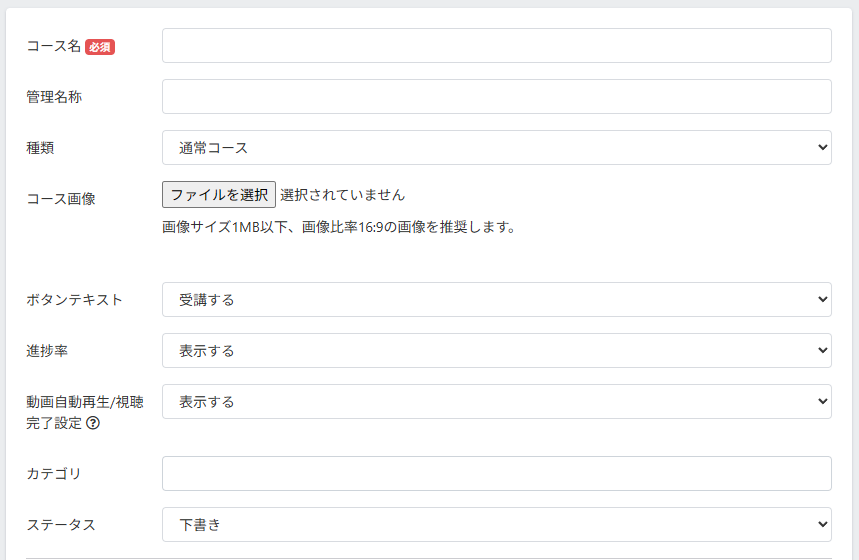Click the ボタンテキスト label

pyautogui.click(x=75, y=300)
